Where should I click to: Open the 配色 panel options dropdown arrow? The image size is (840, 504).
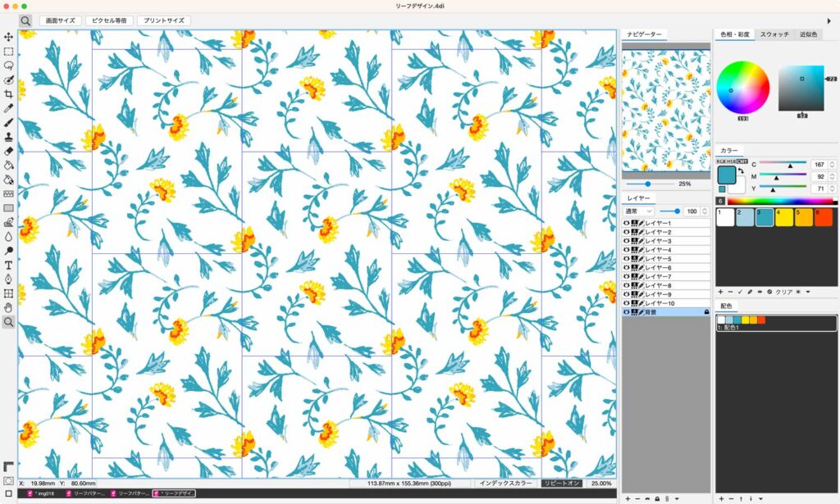pos(760,498)
